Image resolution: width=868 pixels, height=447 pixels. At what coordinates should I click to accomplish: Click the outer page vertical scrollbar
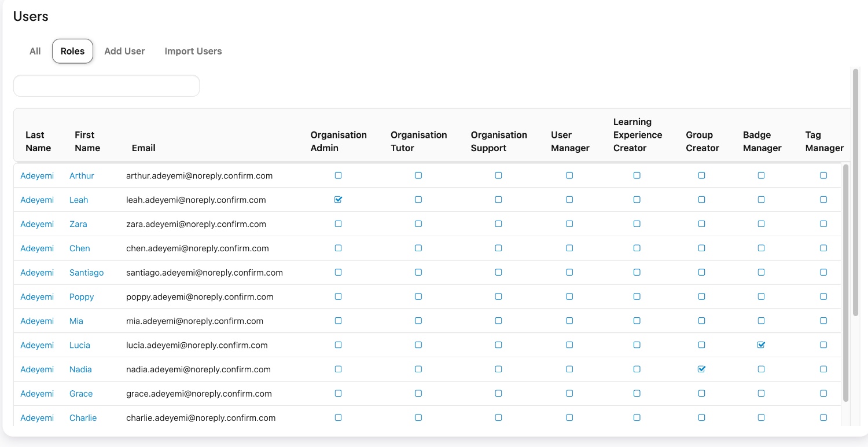click(856, 192)
